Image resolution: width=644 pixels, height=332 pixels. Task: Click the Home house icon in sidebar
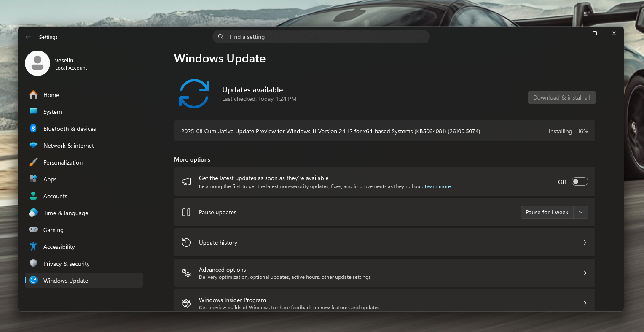(x=33, y=95)
